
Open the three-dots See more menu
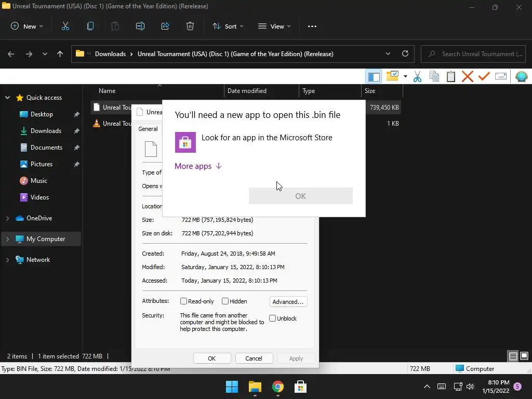[312, 26]
